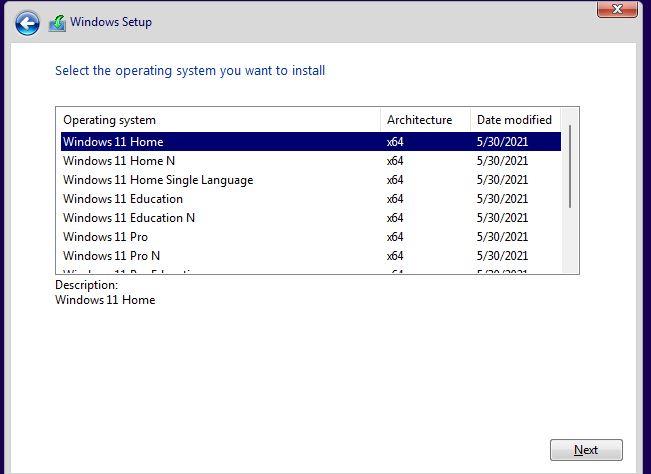Close the Windows Setup dialog
This screenshot has width=651, height=474.
(x=617, y=9)
